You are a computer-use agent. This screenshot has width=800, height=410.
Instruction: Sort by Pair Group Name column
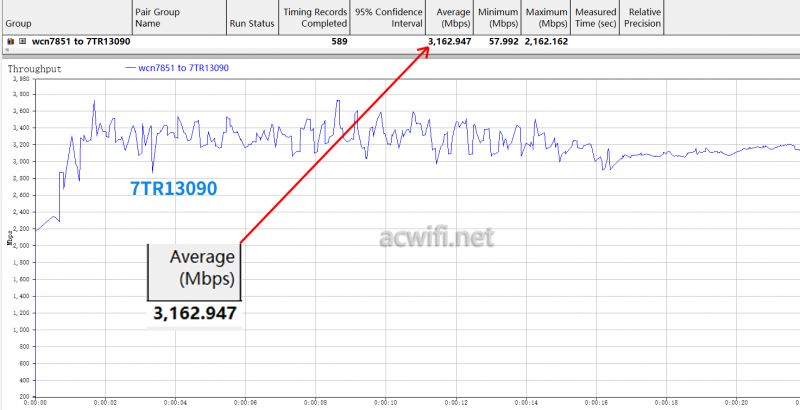tap(160, 16)
